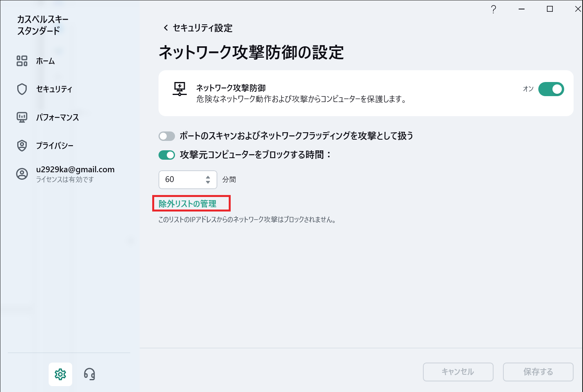This screenshot has width=583, height=392.
Task: Decrease block minutes with down arrow
Action: pos(208,182)
